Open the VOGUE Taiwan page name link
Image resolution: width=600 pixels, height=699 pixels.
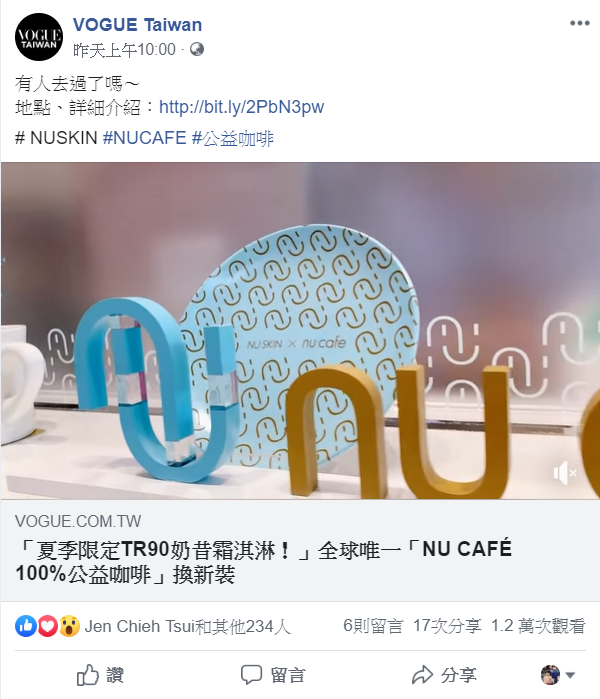(x=137, y=25)
